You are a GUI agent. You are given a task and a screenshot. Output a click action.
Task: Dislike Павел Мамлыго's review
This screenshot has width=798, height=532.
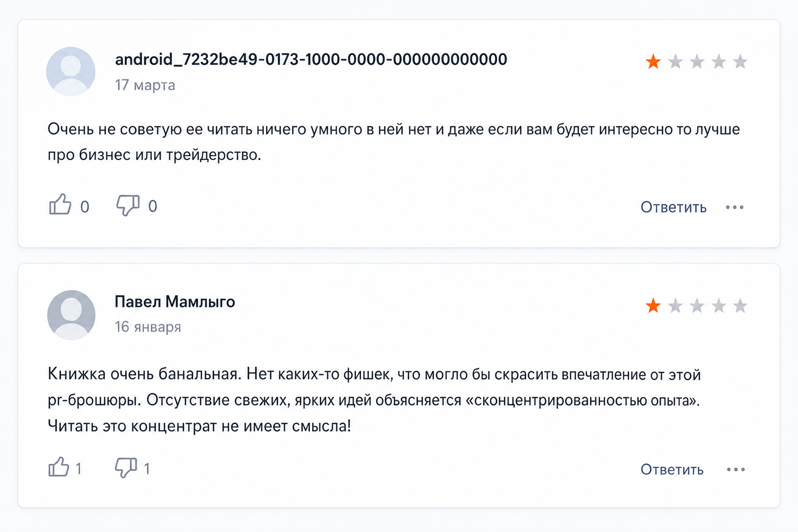click(x=126, y=468)
